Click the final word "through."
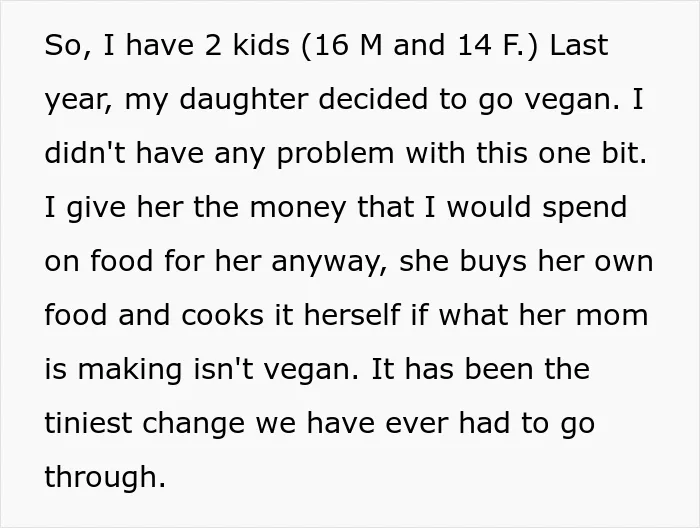Viewport: 700px width, 528px height. click(105, 478)
